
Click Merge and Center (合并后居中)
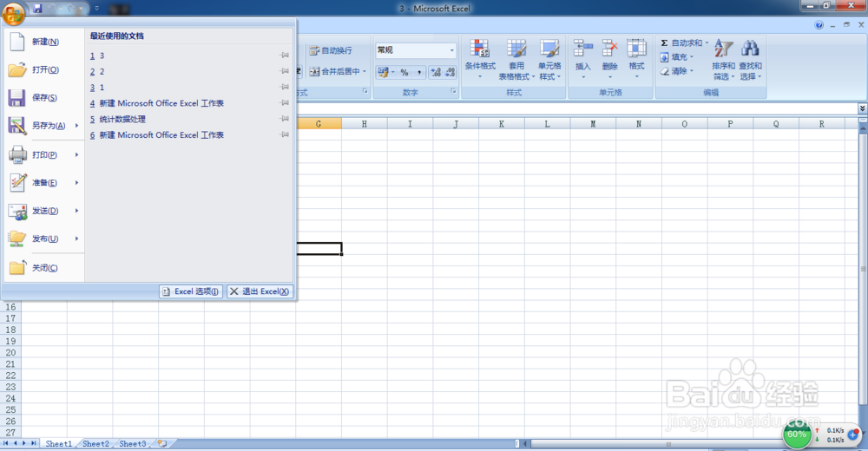tap(334, 71)
